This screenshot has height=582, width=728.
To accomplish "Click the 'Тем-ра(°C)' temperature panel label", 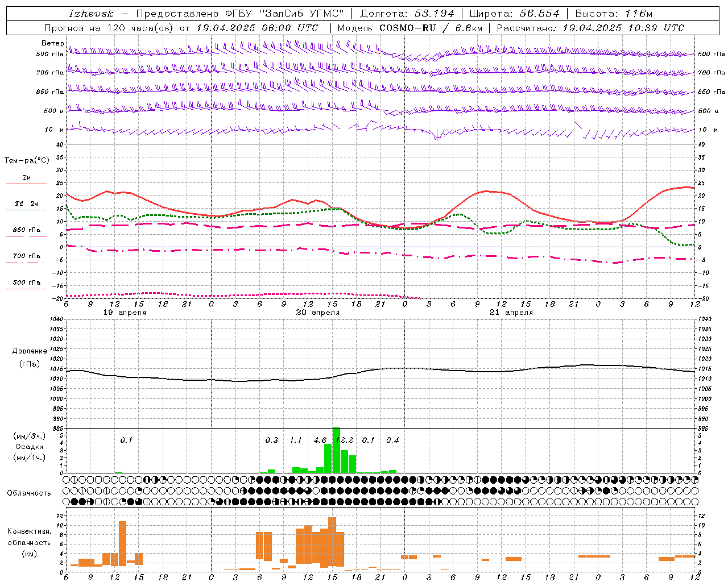I will [x=27, y=161].
